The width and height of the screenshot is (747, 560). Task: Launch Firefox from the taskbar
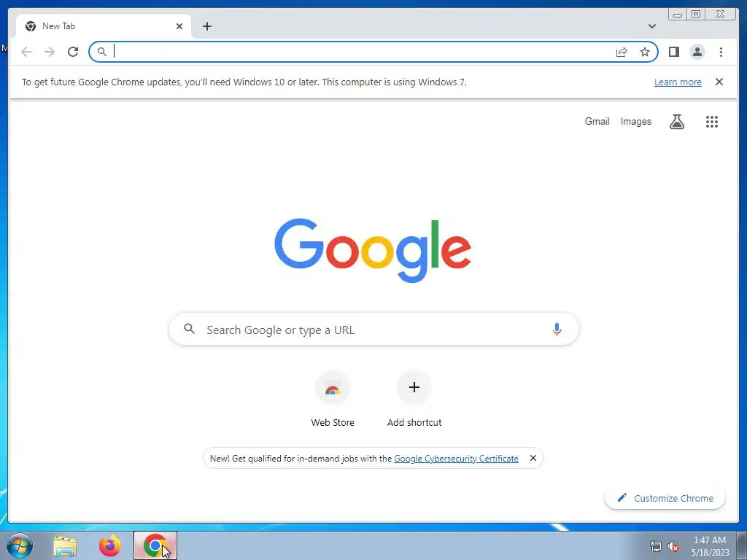[x=109, y=545]
